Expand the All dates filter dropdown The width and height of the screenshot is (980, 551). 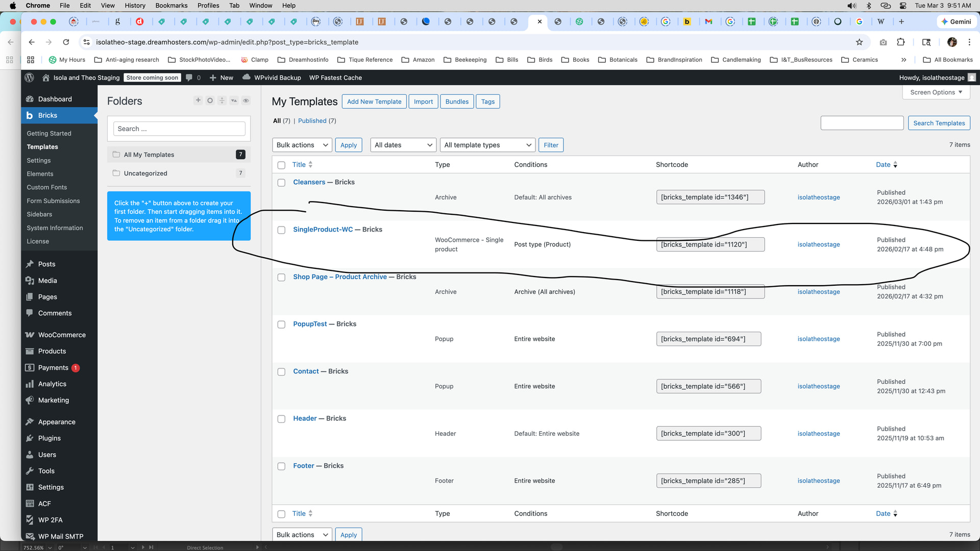403,145
